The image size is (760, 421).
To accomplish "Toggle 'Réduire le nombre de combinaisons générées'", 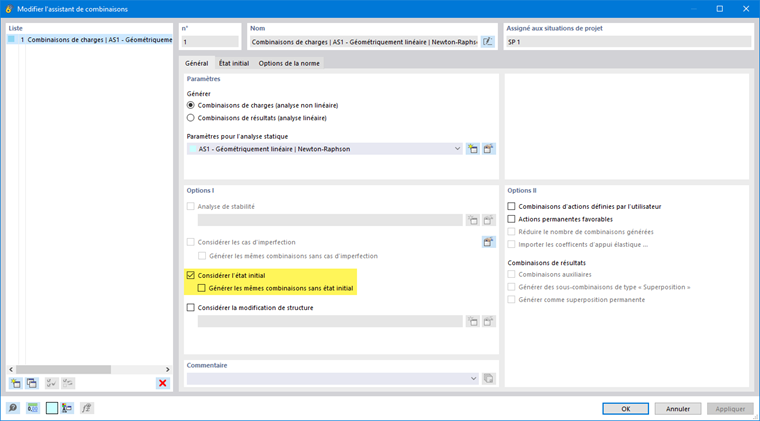I will click(x=511, y=232).
